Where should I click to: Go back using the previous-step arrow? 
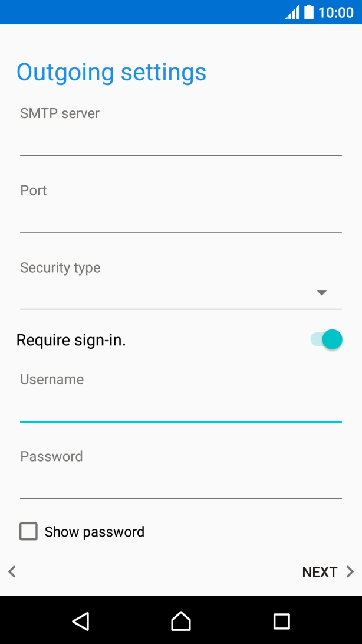11,571
